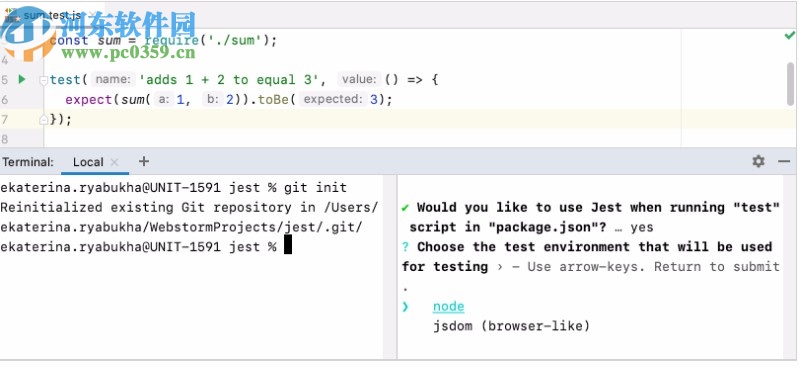The width and height of the screenshot is (799, 367).
Task: Click the green inspection checkmark in editor
Action: 789,36
